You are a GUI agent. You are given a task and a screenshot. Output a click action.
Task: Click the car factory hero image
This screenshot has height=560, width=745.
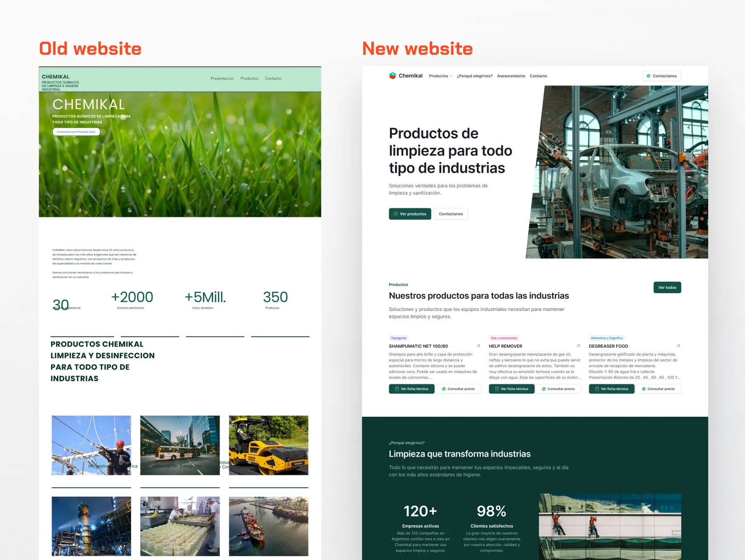[621, 172]
